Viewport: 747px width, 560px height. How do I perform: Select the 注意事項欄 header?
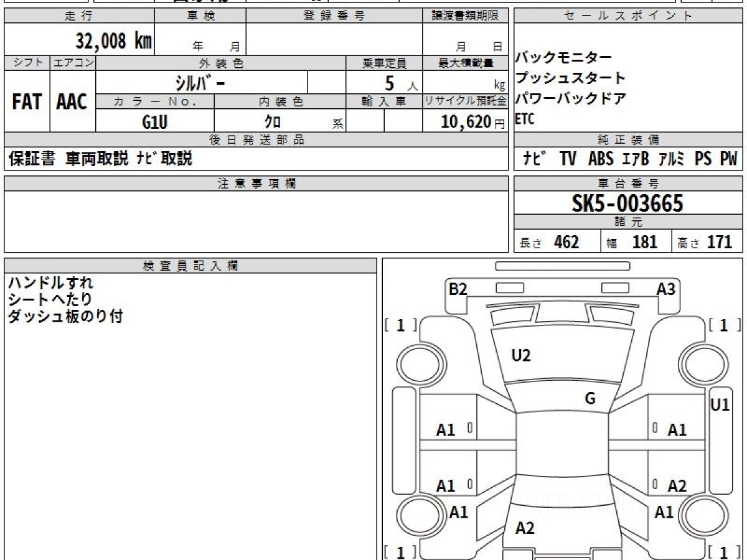(x=256, y=184)
